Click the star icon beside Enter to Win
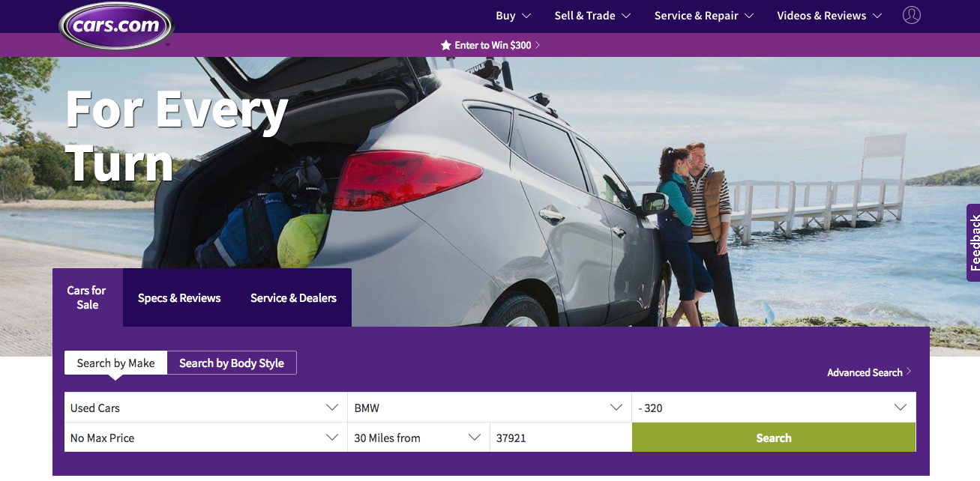Screen dimensions: 980x481 point(445,45)
